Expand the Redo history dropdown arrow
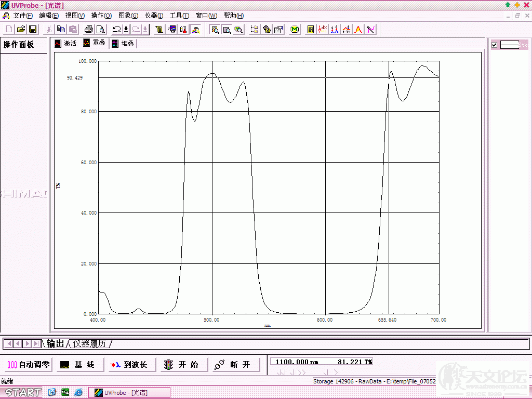Image resolution: width=532 pixels, height=399 pixels. coord(145,29)
